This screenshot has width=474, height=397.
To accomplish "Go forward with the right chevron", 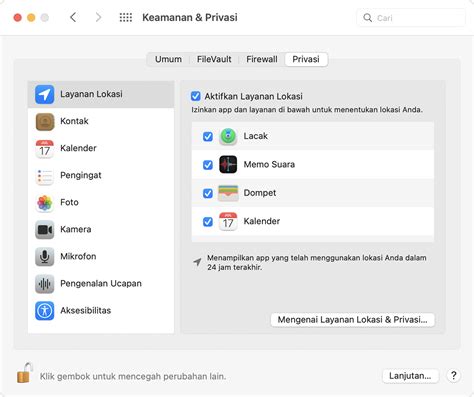I will tap(98, 17).
